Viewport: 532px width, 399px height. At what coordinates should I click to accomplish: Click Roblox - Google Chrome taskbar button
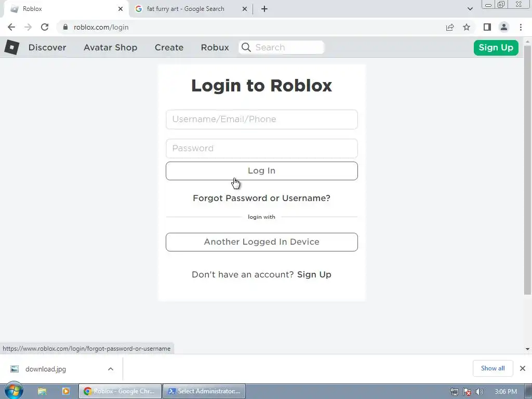pos(120,391)
